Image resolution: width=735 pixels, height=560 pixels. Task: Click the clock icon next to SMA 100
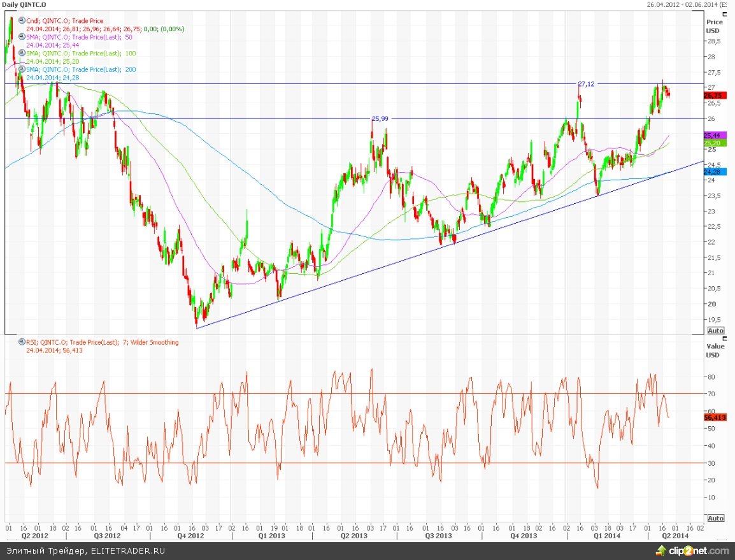click(22, 53)
